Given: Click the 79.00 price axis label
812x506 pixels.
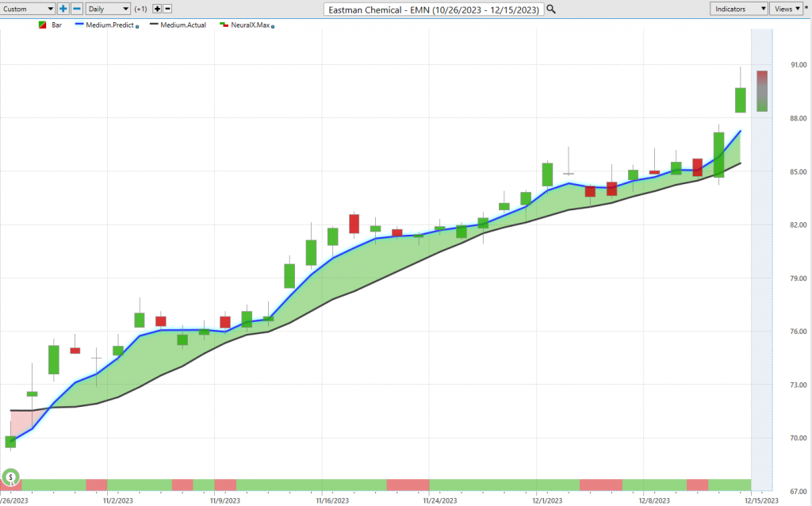Looking at the screenshot, I should coord(799,278).
